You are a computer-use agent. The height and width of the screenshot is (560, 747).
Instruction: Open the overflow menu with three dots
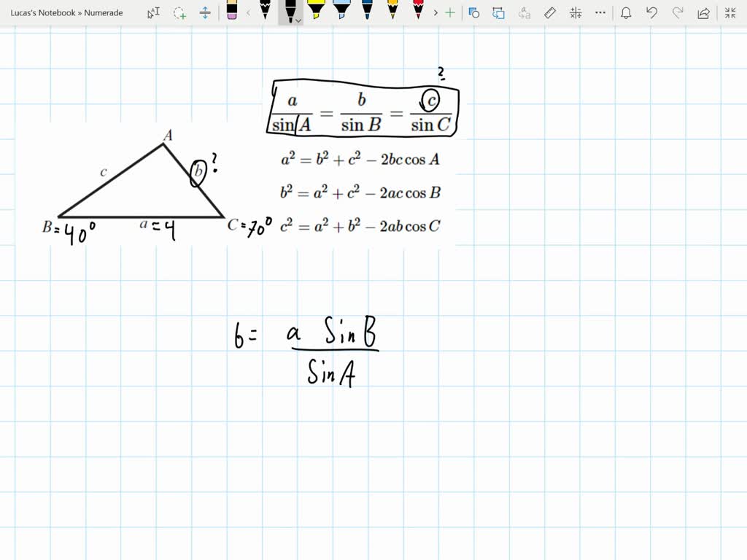click(x=599, y=13)
